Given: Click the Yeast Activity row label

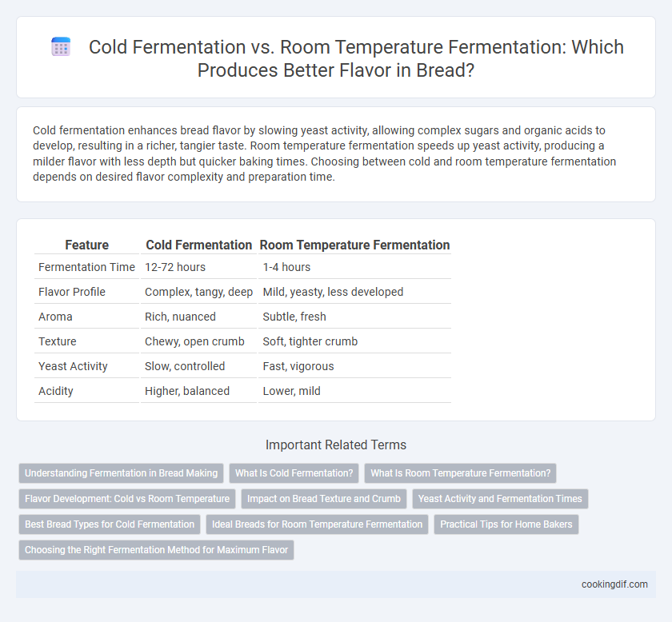Looking at the screenshot, I should [73, 366].
